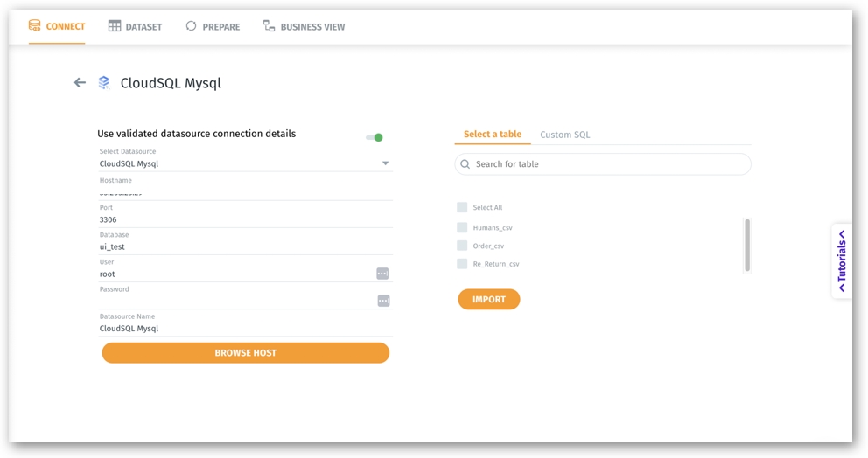Tick the Order_csv checkbox
Screen dimensions: 868x458
click(462, 246)
